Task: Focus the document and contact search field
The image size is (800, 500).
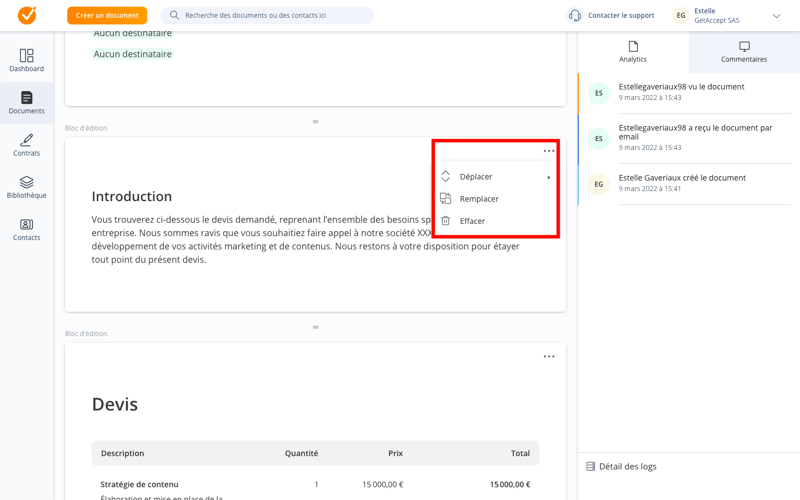Action: [267, 15]
